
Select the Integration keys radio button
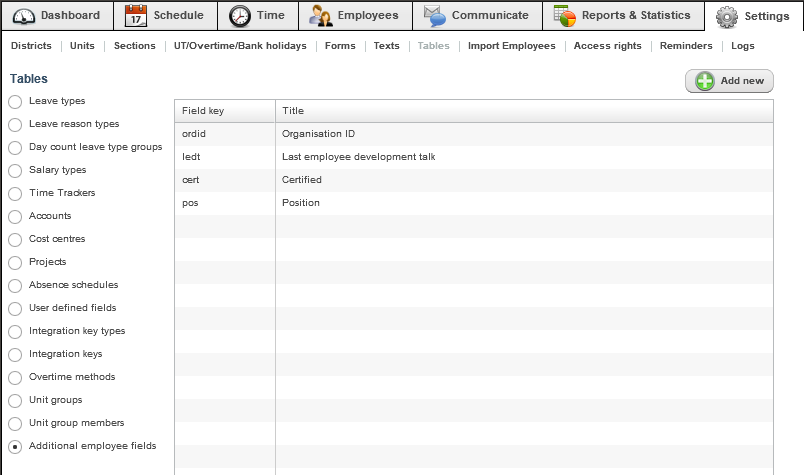tap(15, 354)
